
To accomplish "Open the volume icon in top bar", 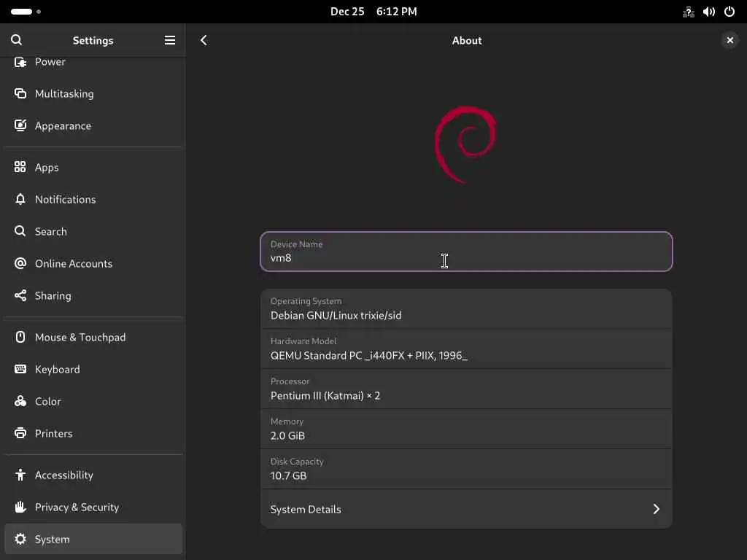I will 709,12.
